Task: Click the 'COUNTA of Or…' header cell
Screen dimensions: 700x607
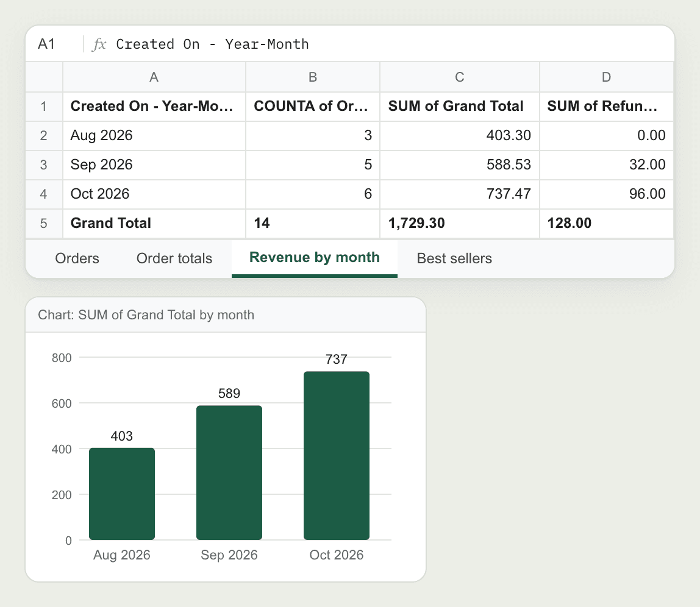Action: (x=312, y=106)
